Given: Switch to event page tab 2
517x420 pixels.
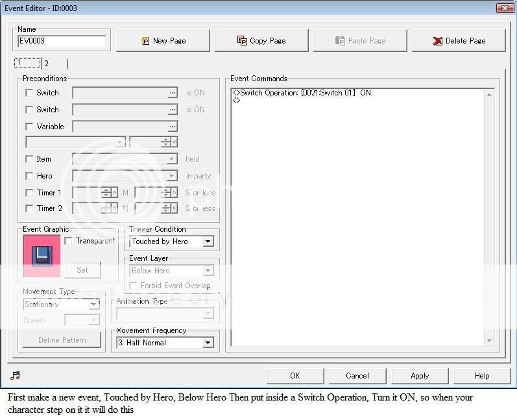Looking at the screenshot, I should pos(47,64).
